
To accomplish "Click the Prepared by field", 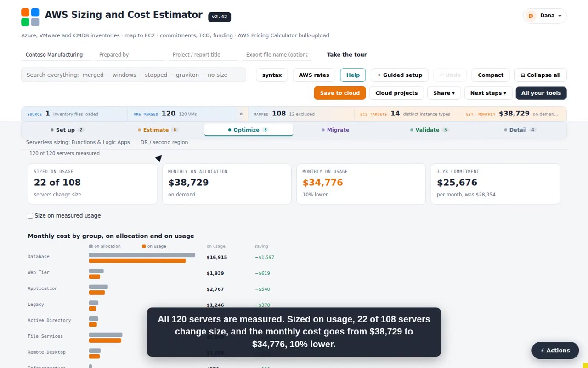I will pyautogui.click(x=130, y=55).
